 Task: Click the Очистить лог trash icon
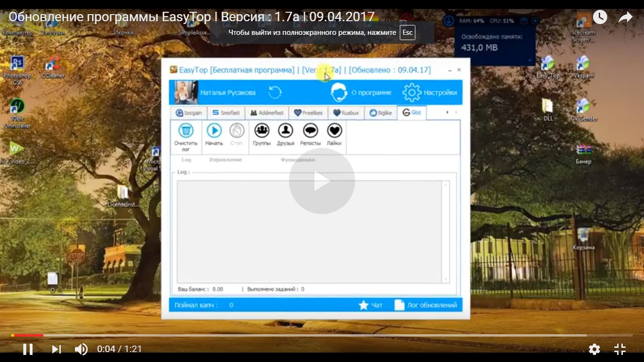tap(186, 131)
